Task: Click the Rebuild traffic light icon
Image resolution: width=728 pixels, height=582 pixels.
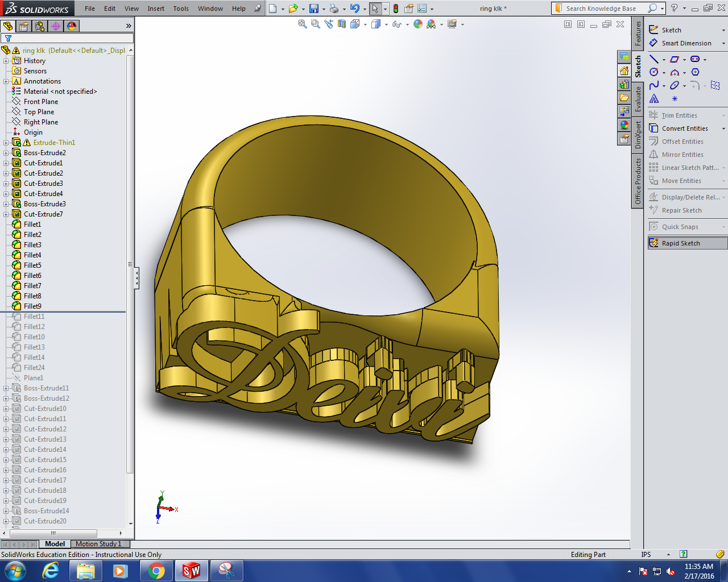Action: point(395,9)
